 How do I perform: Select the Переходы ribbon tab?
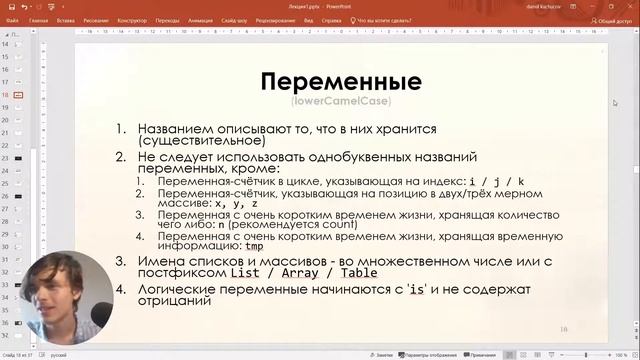tap(167, 20)
